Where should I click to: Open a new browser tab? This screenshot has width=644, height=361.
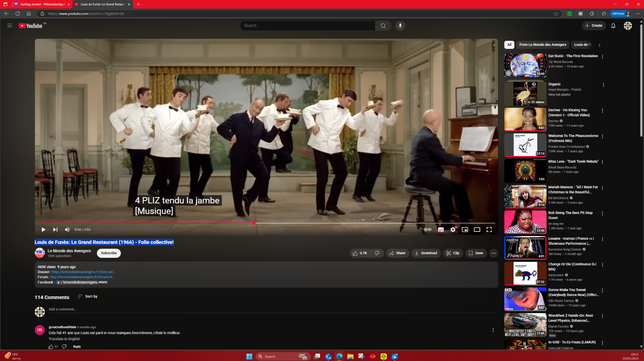click(138, 4)
